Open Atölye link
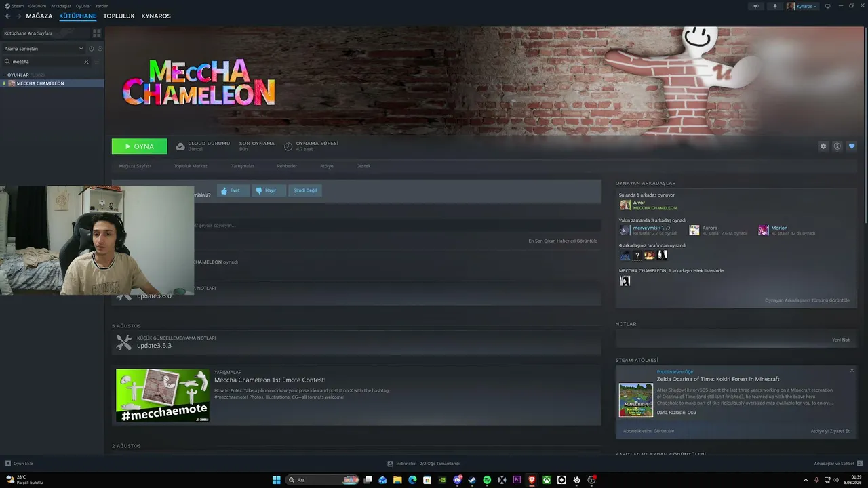 click(327, 166)
